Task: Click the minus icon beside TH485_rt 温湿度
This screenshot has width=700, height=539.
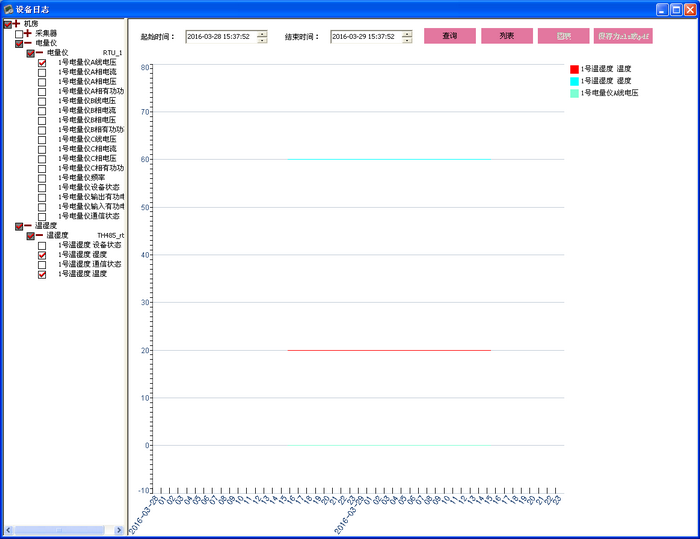Action: point(40,235)
